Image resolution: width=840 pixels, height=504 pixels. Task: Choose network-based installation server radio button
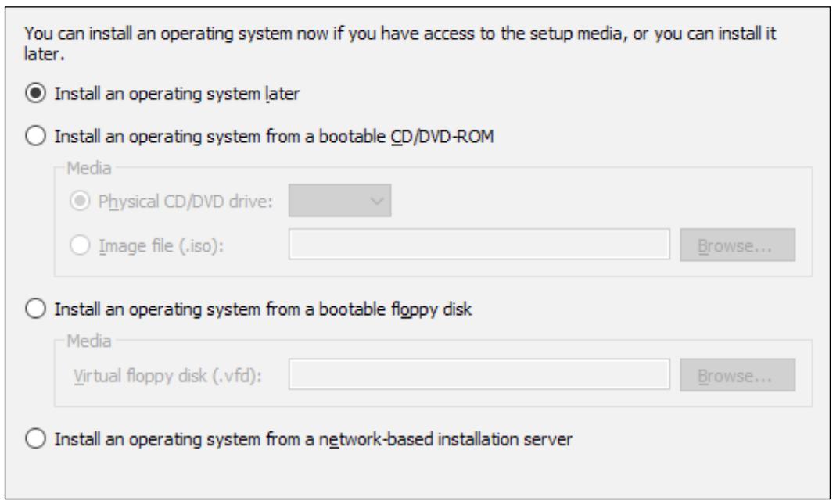35,439
